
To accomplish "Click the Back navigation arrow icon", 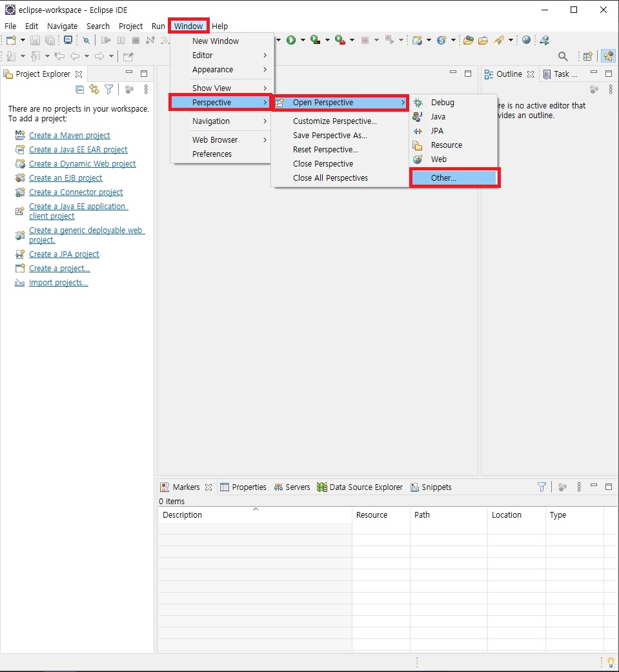I will coord(75,56).
